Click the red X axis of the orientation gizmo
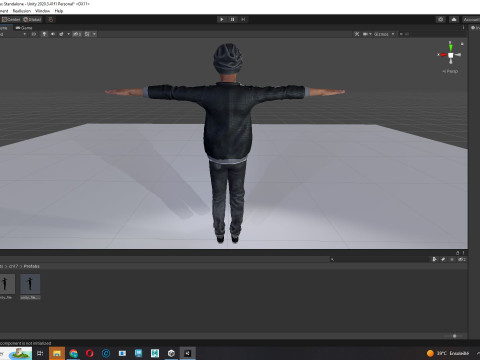This screenshot has width=480, height=360. 443,55
